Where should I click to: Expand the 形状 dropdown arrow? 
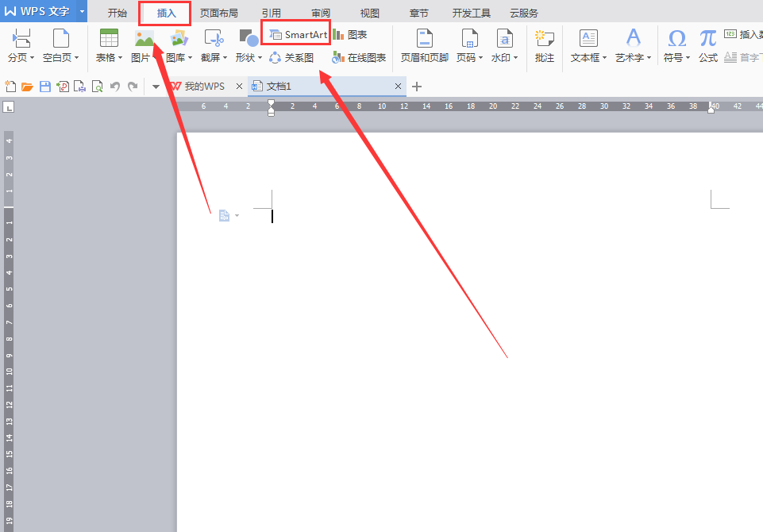click(260, 58)
